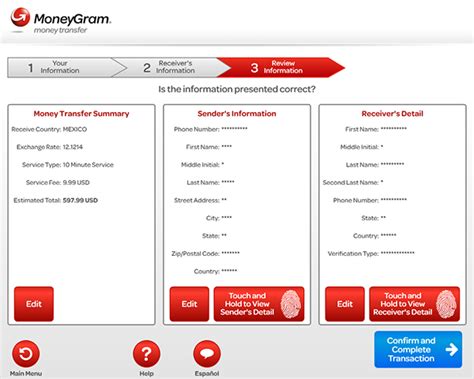This screenshot has width=474, height=379.
Task: Edit the Sender's Information
Action: point(189,304)
